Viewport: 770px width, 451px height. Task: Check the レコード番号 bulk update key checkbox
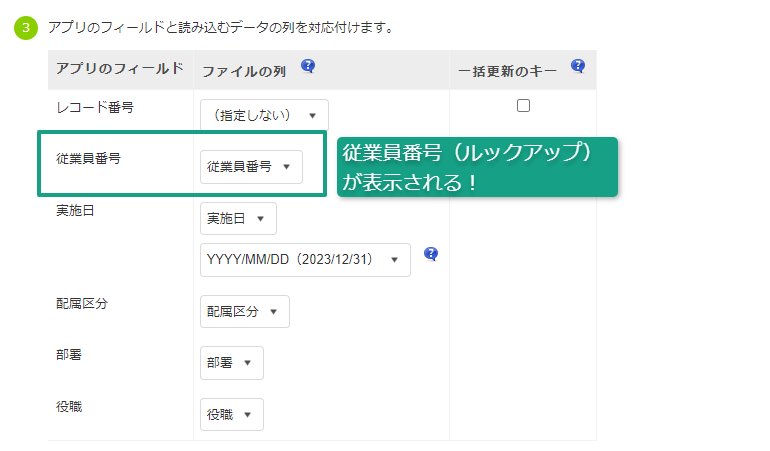point(523,106)
